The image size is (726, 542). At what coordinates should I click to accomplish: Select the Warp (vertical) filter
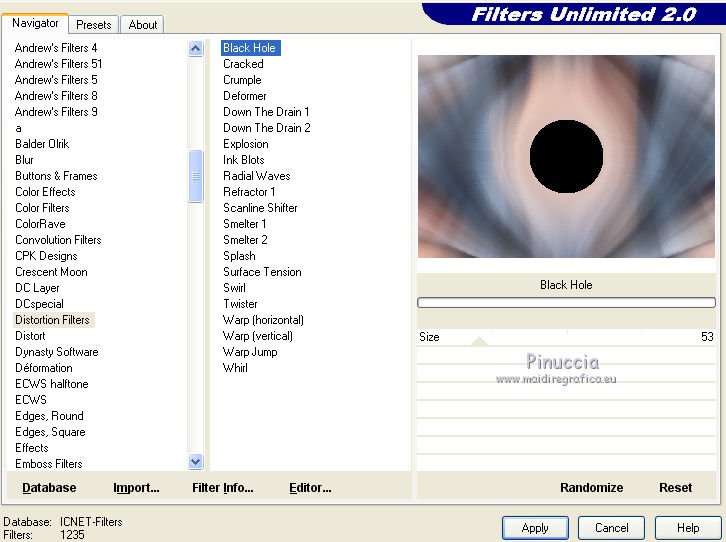click(257, 336)
